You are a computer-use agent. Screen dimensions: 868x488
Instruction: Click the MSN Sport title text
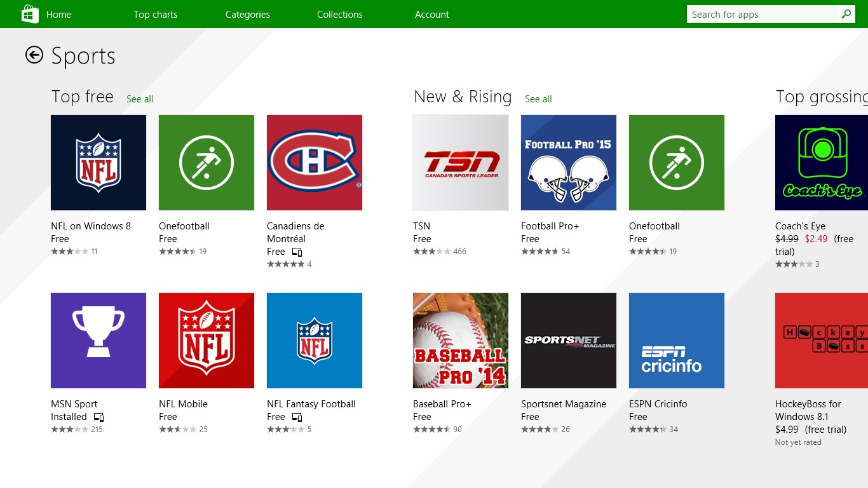[x=74, y=404]
